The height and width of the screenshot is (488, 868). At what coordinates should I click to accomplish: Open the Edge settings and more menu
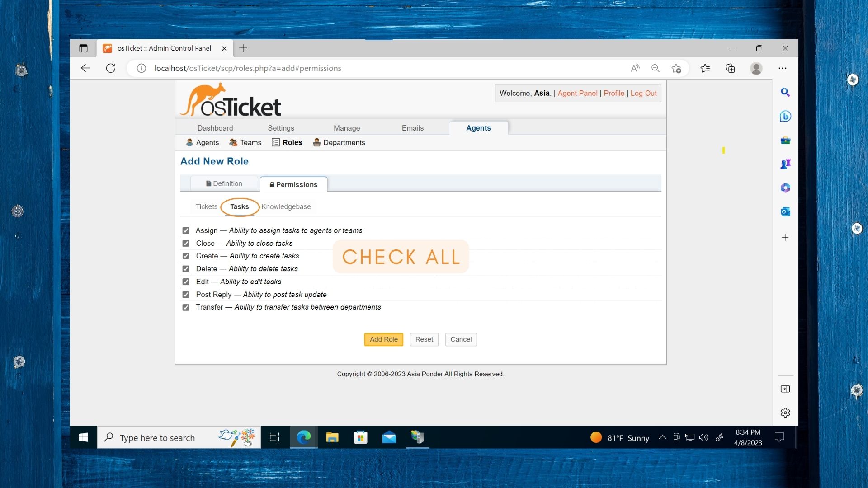click(783, 68)
